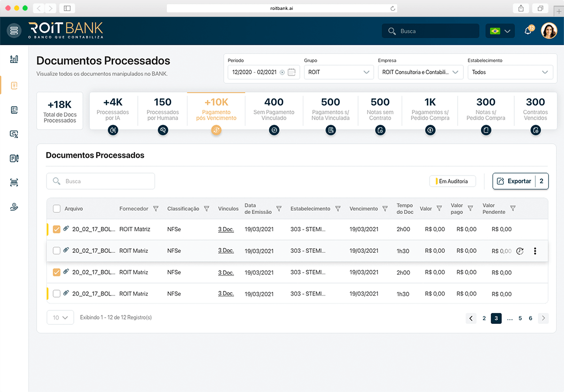The width and height of the screenshot is (564, 392).
Task: Click the calendar icon in Período
Action: [291, 72]
